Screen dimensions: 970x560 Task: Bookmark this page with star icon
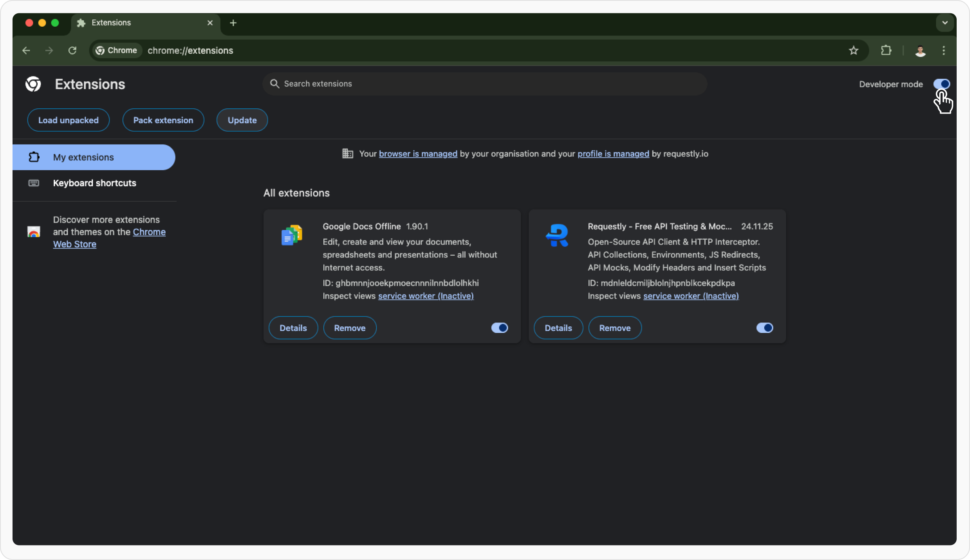pyautogui.click(x=853, y=51)
